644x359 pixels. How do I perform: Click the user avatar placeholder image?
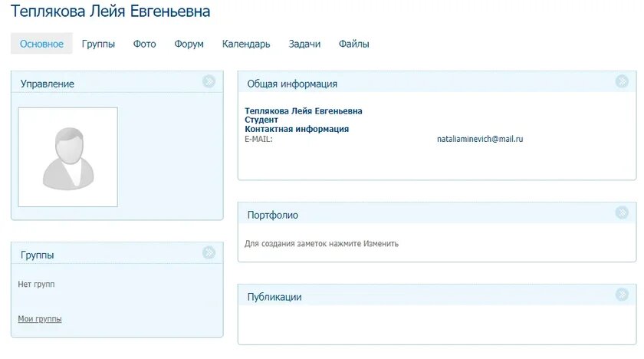click(67, 157)
